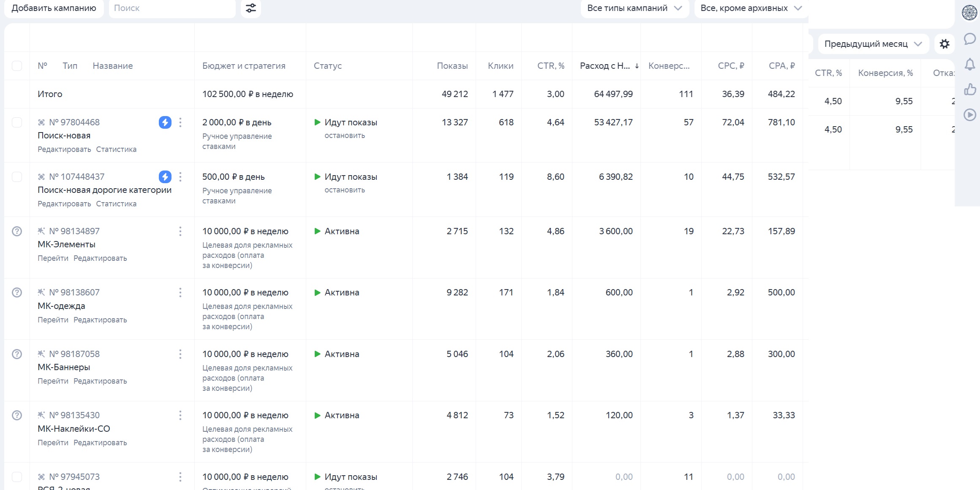
Task: Open the Предыдущий месяц period dropdown
Action: (873, 44)
